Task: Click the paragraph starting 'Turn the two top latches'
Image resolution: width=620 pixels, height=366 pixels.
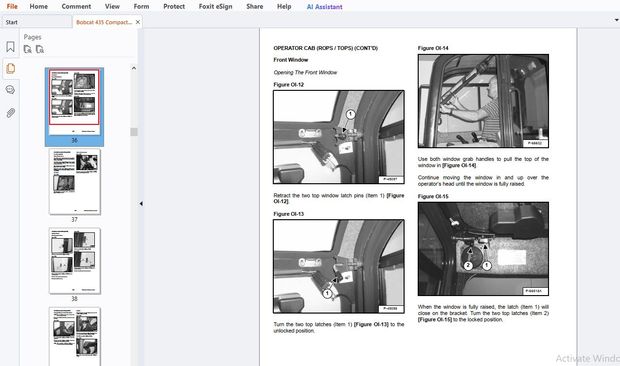Action: (339, 327)
